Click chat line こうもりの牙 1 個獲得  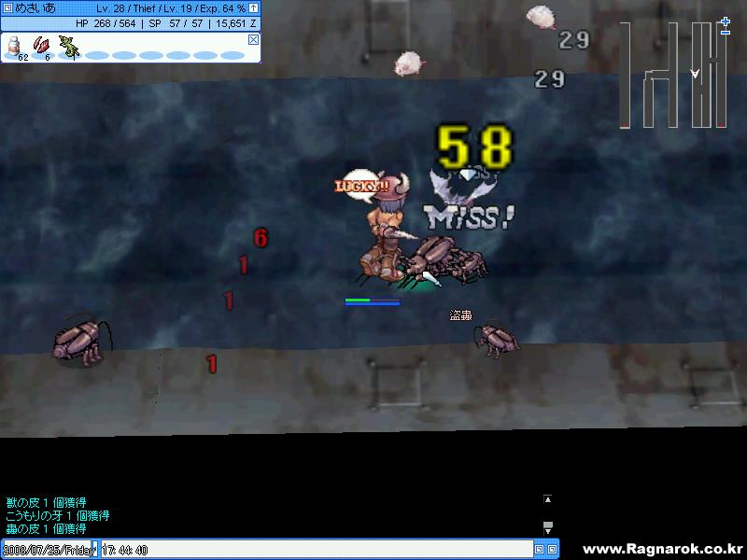pyautogui.click(x=58, y=515)
